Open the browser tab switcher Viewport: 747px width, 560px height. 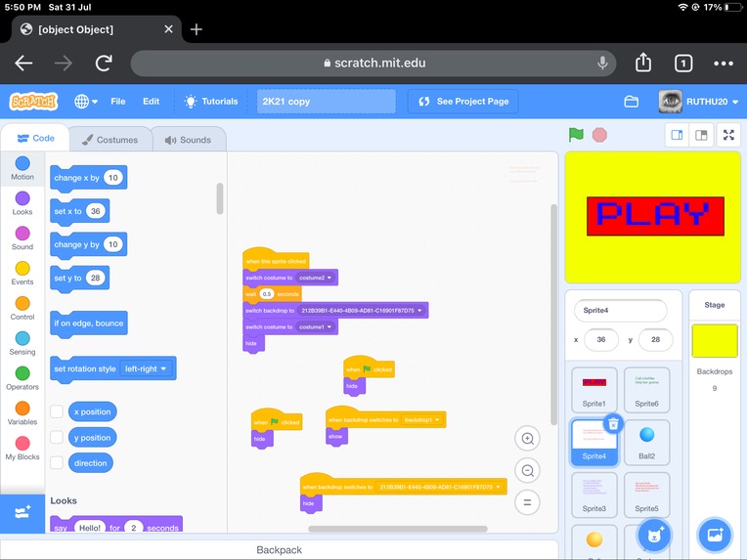[683, 63]
